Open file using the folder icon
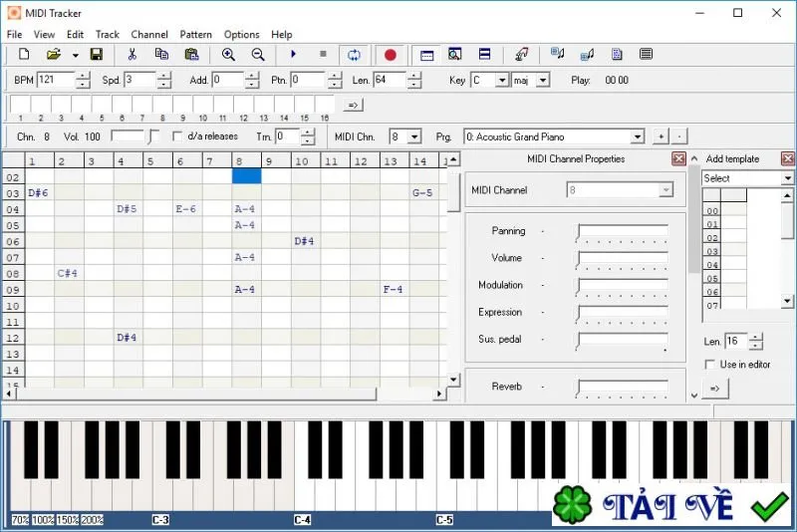The image size is (797, 532). click(x=54, y=54)
